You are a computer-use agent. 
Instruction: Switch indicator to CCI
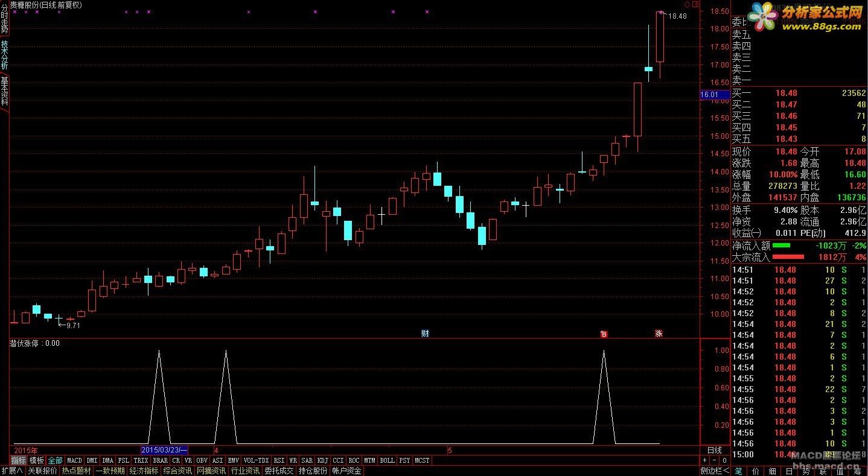339,460
